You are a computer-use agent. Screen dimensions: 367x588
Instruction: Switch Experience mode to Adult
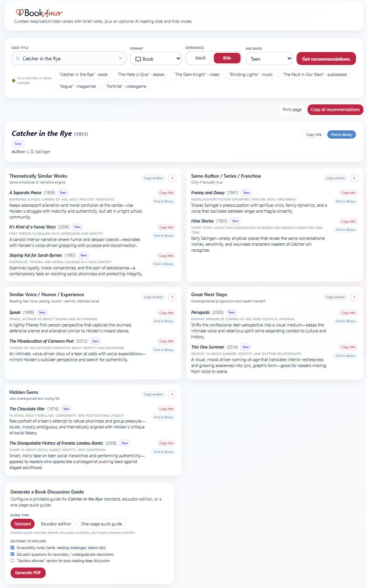tap(200, 58)
